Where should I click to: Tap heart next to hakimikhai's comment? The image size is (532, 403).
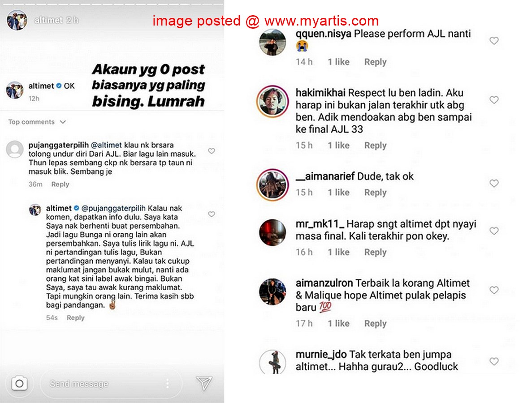(494, 100)
